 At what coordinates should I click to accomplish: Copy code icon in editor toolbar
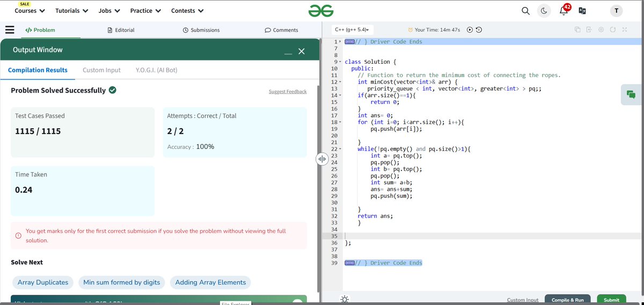click(x=577, y=29)
